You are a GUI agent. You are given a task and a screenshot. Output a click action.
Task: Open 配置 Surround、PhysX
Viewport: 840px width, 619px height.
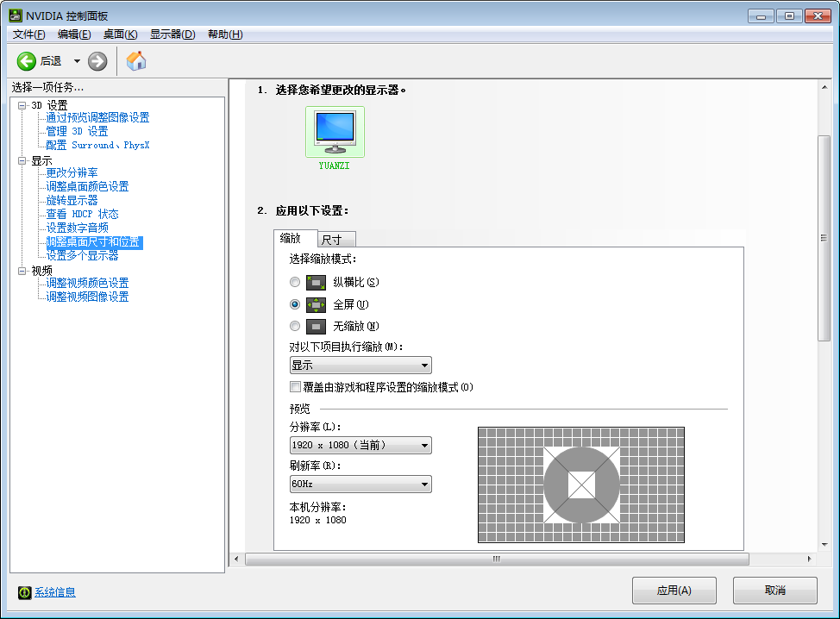(97, 145)
